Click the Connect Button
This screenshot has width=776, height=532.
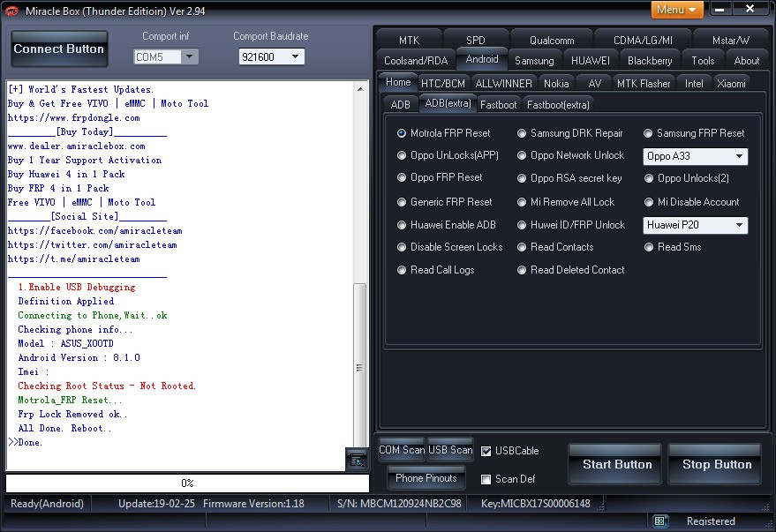click(59, 49)
